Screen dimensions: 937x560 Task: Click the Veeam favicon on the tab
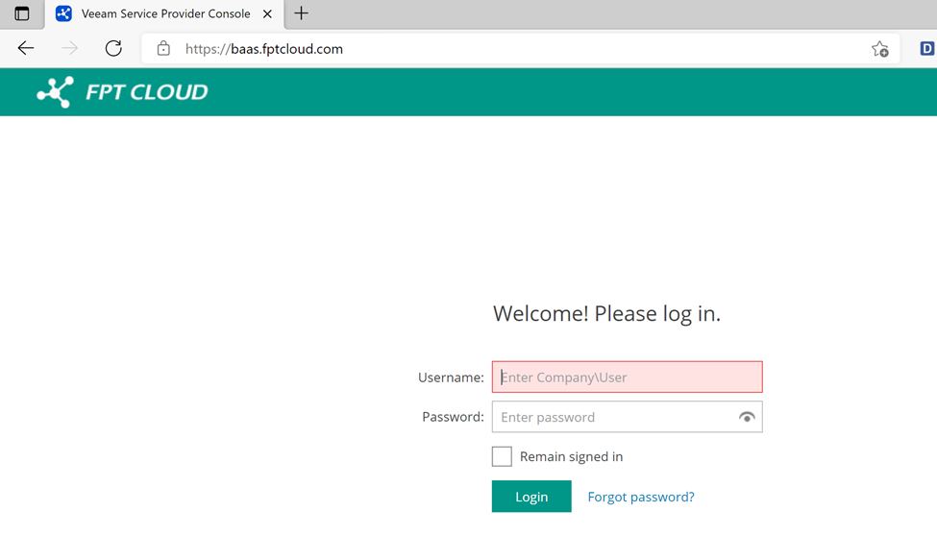coord(63,13)
